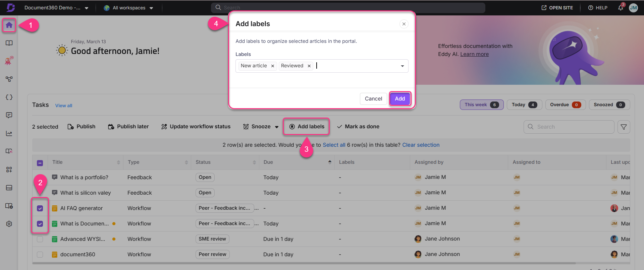Sort by the Status column
This screenshot has height=270, width=644.
pos(254,162)
